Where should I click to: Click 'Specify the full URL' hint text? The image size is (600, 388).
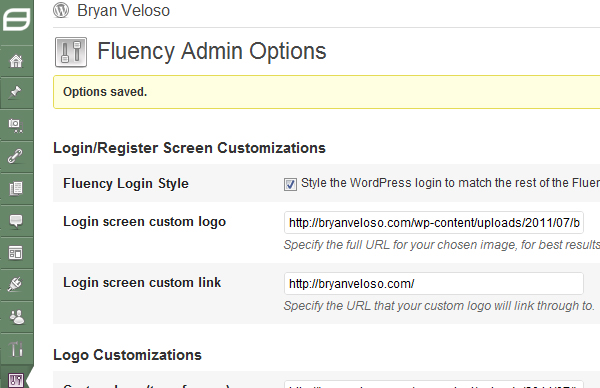[x=442, y=245]
